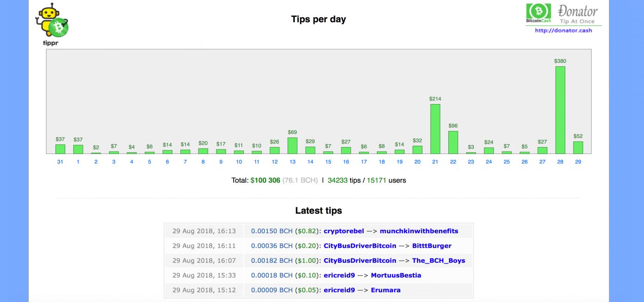644x302 pixels.
Task: Open MortuusBestia user link
Action: click(396, 275)
